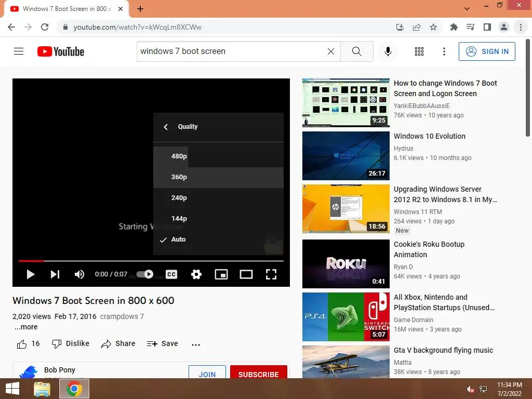The height and width of the screenshot is (399, 532).
Task: Run search with magnifier button
Action: pos(356,51)
